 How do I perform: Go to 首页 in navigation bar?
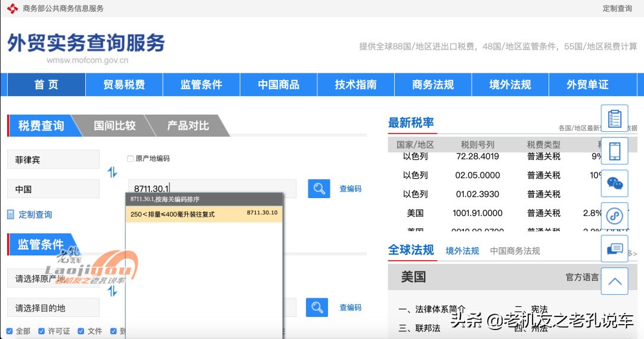[x=47, y=85]
